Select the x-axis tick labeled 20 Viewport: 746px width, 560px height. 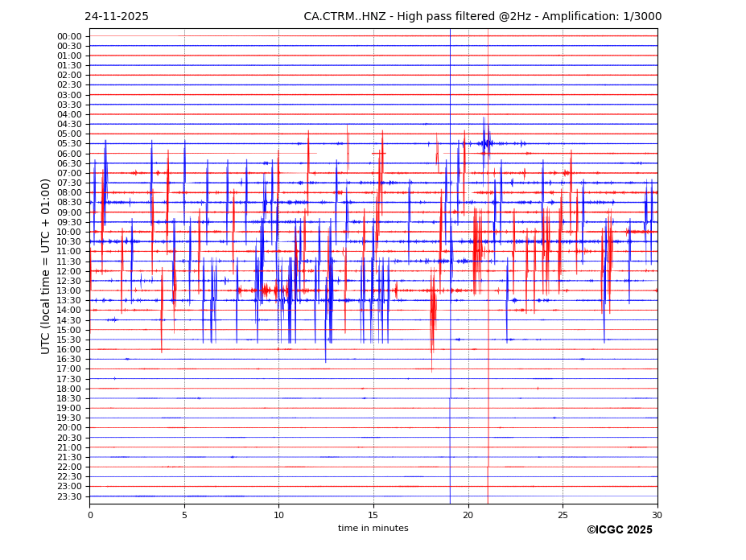click(x=468, y=515)
